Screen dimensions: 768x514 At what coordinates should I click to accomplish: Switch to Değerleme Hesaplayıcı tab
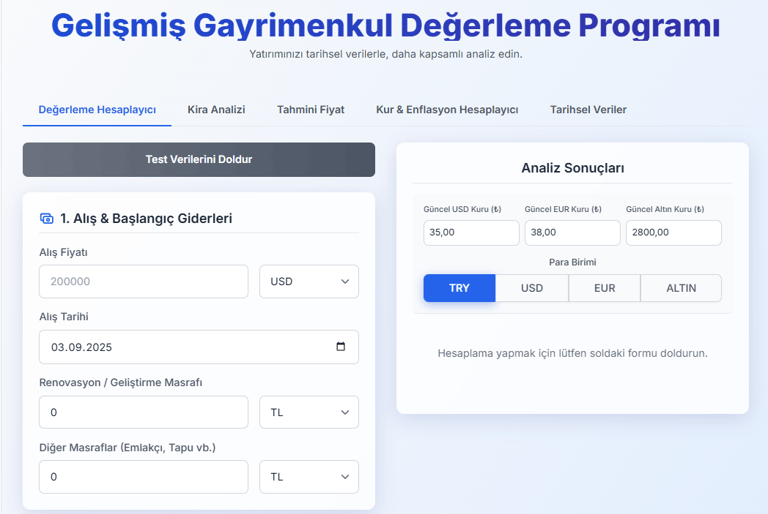(x=97, y=110)
